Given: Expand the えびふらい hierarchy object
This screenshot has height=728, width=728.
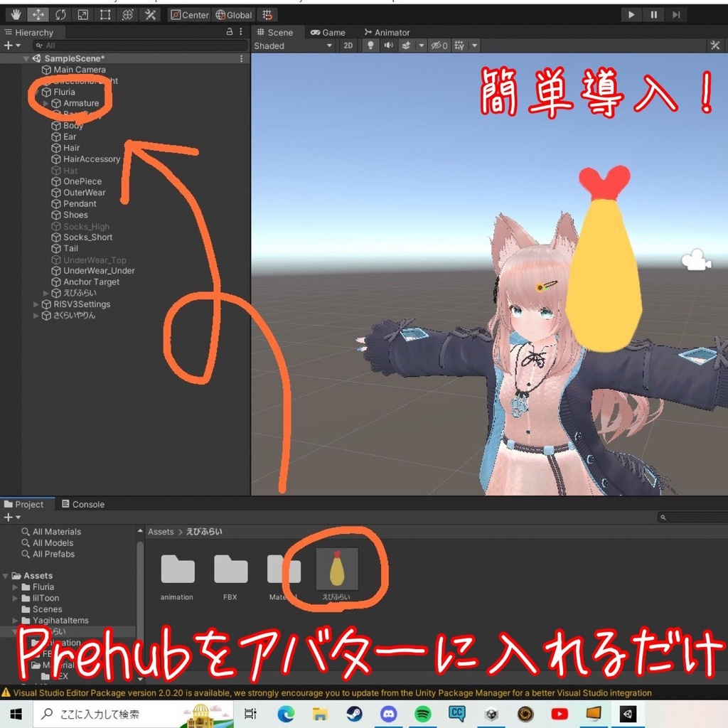Looking at the screenshot, I should click(x=46, y=293).
